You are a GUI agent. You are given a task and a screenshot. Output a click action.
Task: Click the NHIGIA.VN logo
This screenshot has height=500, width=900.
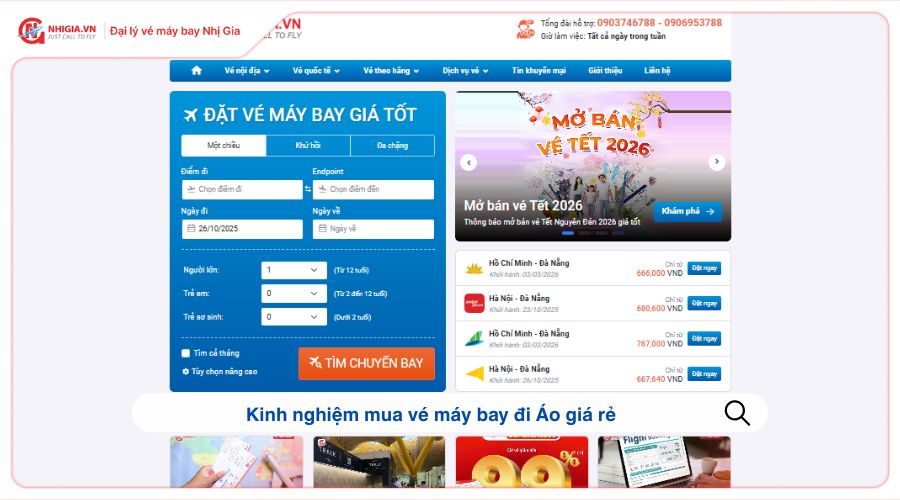(57, 31)
